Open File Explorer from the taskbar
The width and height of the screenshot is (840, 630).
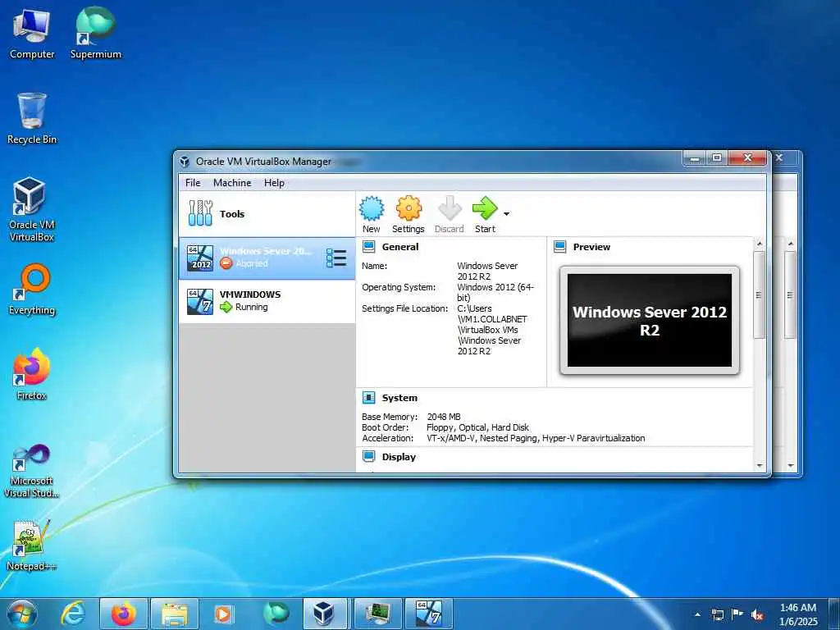tap(175, 614)
